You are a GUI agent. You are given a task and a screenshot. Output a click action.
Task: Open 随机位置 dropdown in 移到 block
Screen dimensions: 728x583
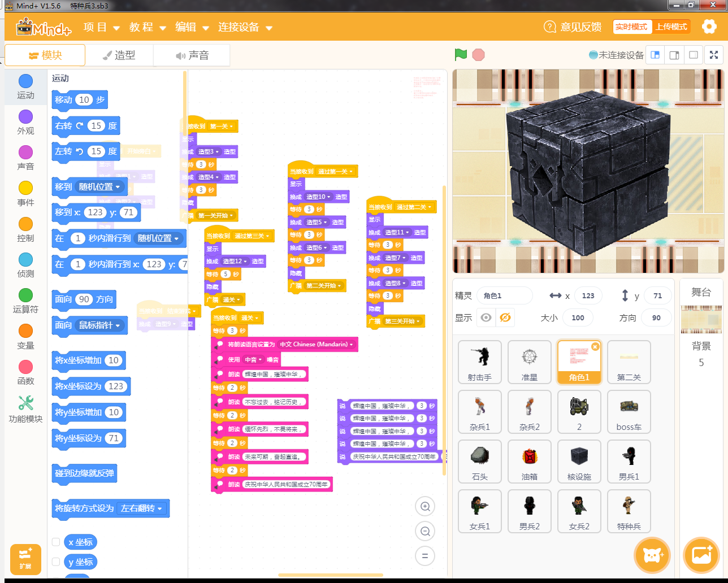(100, 186)
